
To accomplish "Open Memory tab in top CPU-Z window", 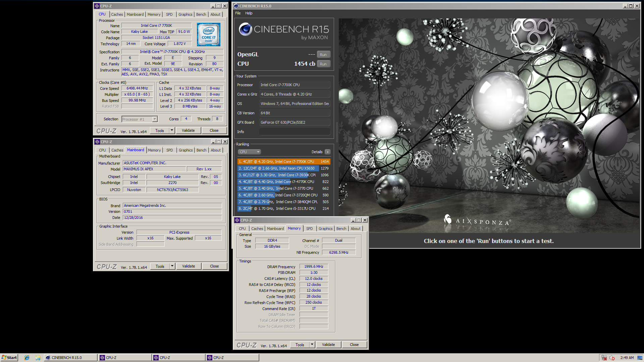I will coord(154,14).
